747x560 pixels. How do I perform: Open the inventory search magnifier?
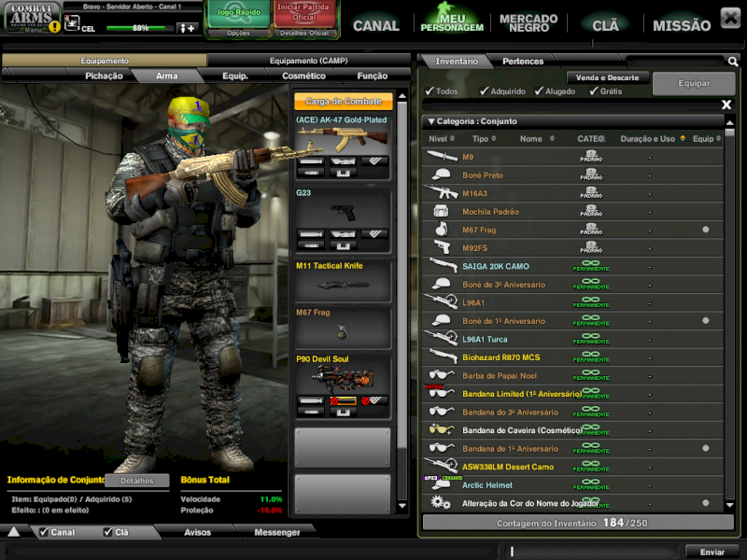733,62
